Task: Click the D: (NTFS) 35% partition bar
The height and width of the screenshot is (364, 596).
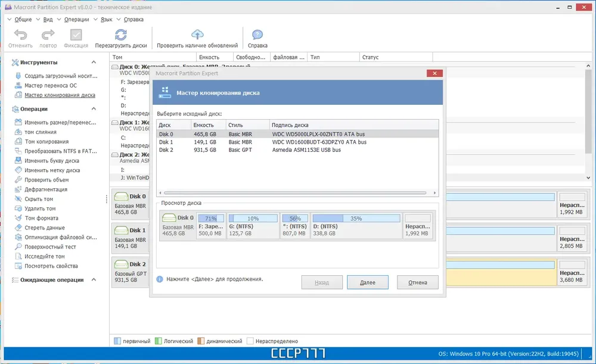Action: 356,219
